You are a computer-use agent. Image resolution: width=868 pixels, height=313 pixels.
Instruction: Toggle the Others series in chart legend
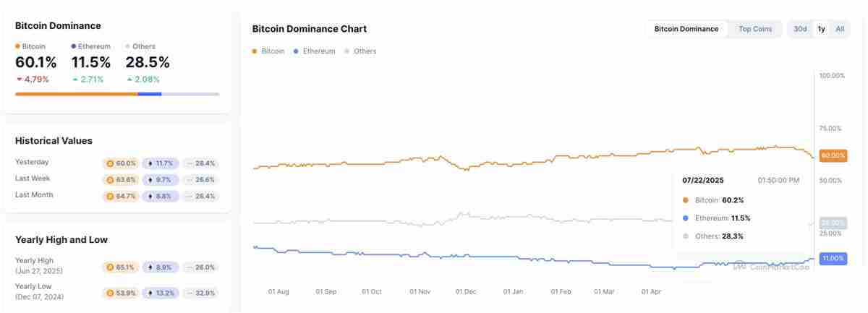point(360,51)
